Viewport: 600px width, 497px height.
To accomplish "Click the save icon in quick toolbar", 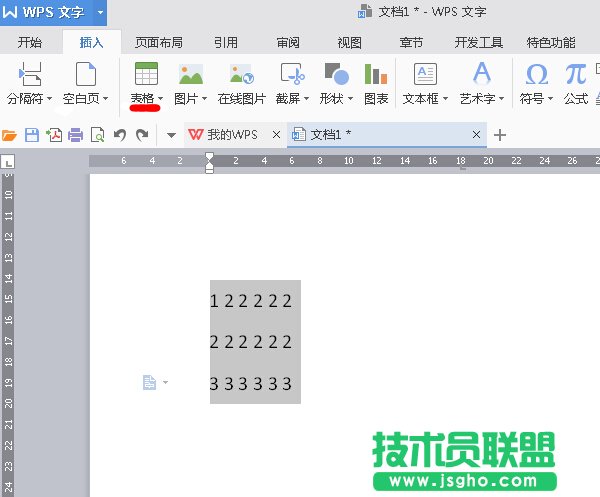I will point(32,135).
